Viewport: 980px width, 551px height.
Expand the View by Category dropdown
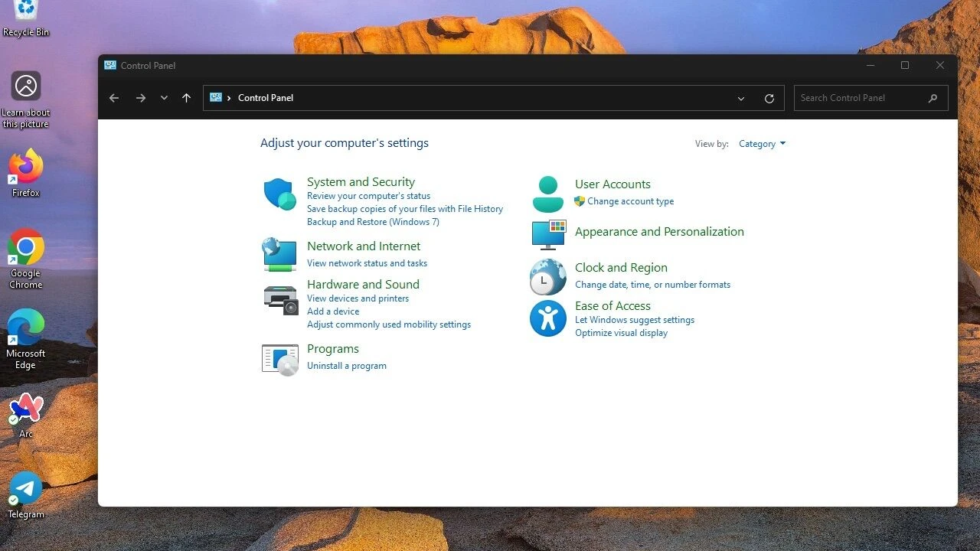[762, 144]
